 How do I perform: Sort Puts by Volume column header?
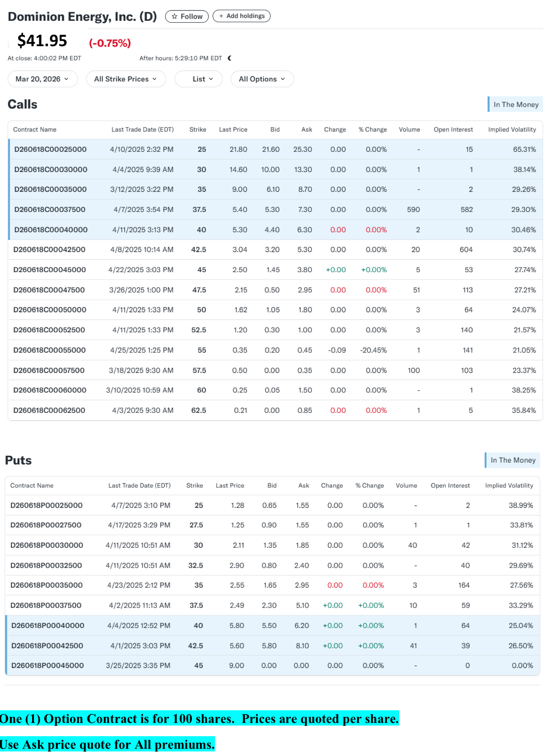point(406,485)
